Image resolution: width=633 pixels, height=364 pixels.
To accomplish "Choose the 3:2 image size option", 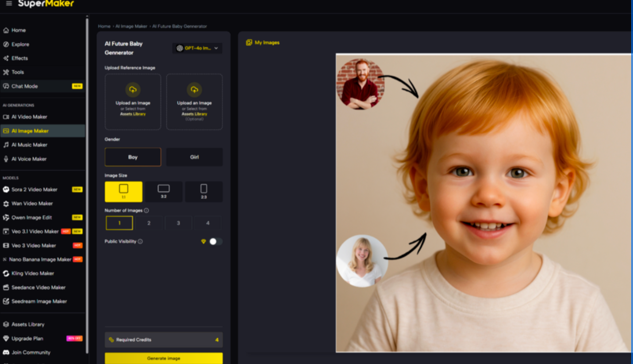I will pyautogui.click(x=164, y=192).
